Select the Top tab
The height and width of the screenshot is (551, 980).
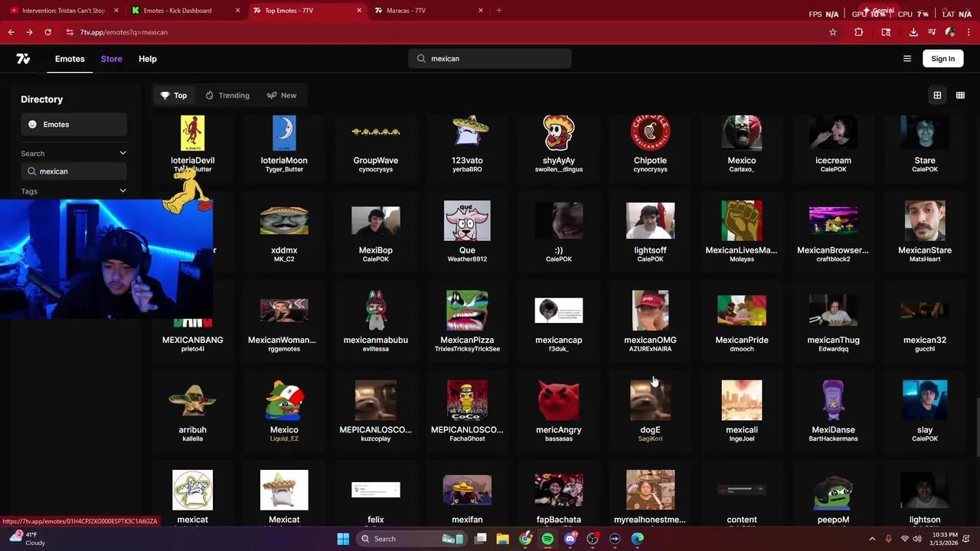pyautogui.click(x=174, y=96)
